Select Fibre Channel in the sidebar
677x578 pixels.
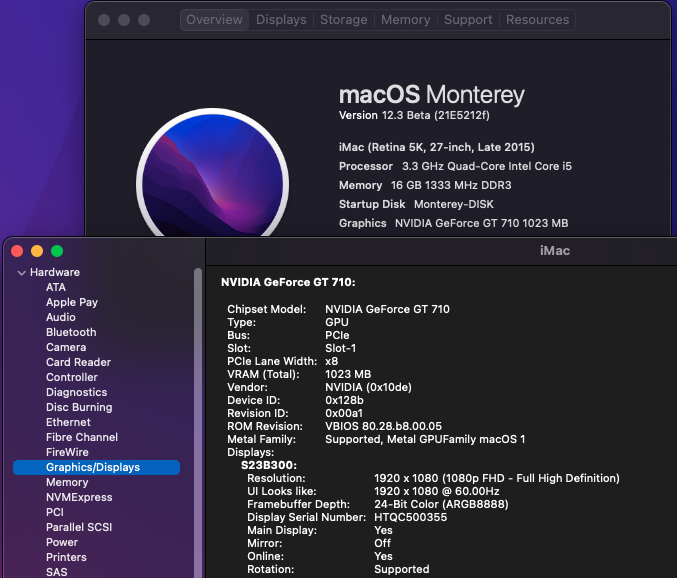(82, 437)
